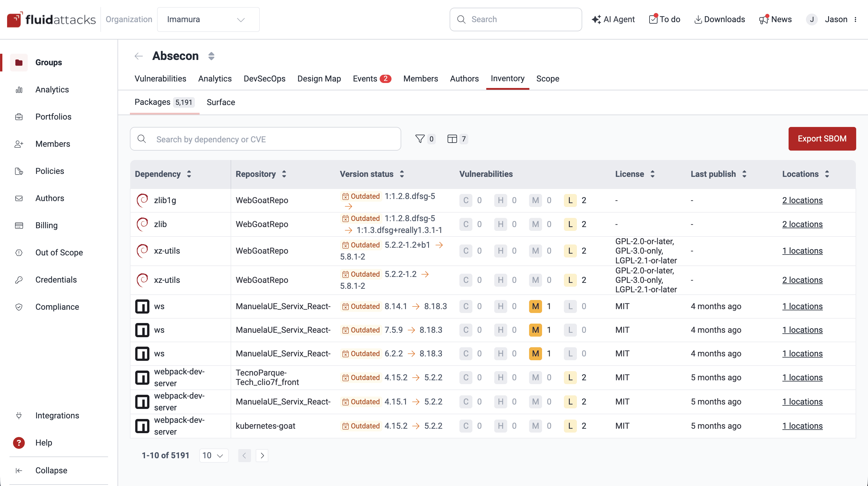Toggle sorting on the Dependency column

pos(189,174)
